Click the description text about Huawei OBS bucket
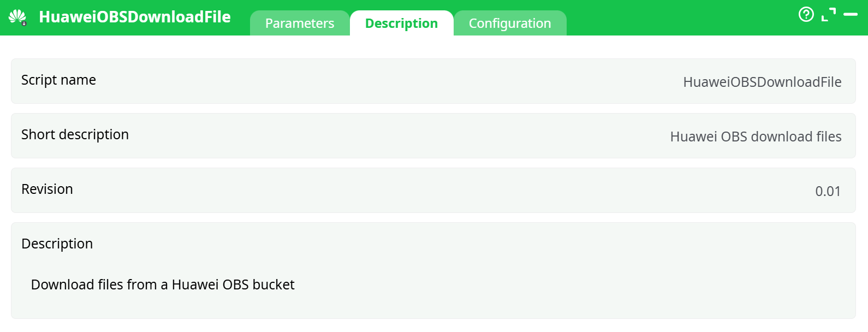This screenshot has width=868, height=332. click(x=163, y=284)
